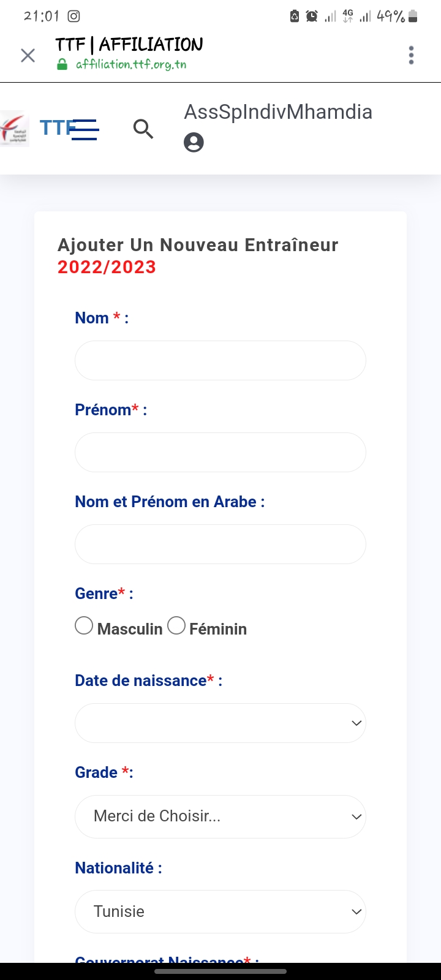The image size is (441, 980).
Task: Open the Date de naissance dropdown
Action: [221, 723]
